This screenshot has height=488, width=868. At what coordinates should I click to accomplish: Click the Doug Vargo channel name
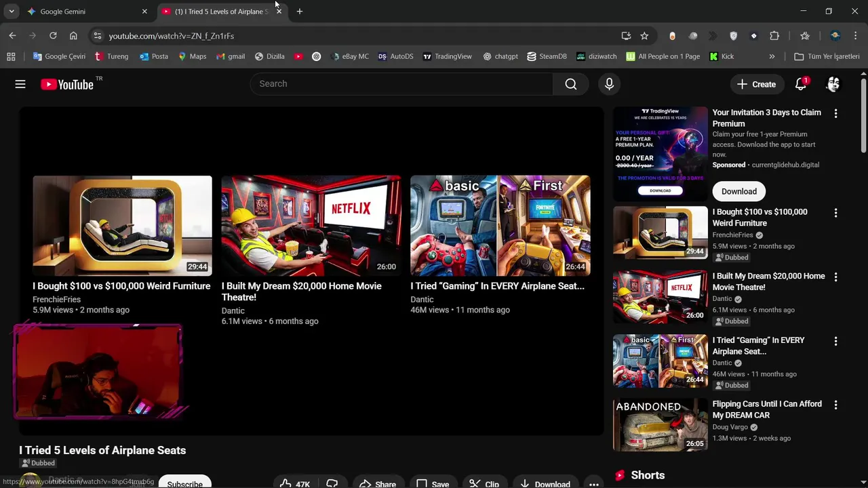tap(730, 427)
